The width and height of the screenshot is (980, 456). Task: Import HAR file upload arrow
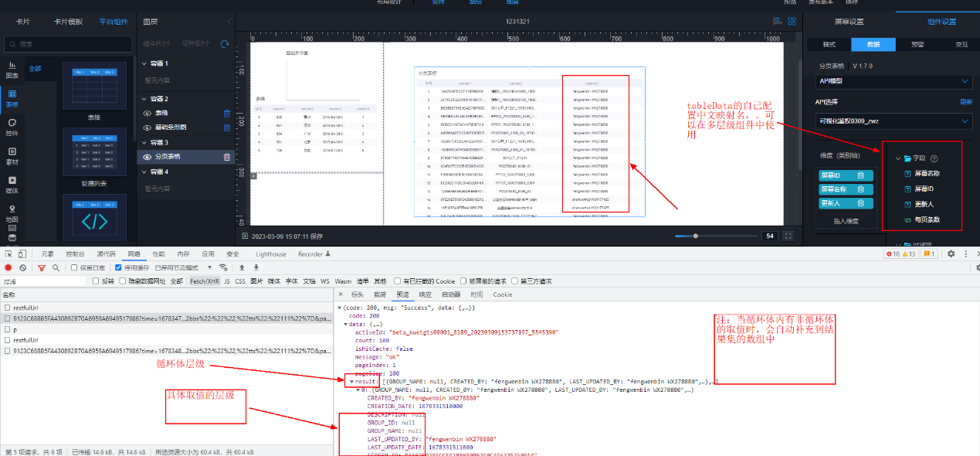point(242,267)
